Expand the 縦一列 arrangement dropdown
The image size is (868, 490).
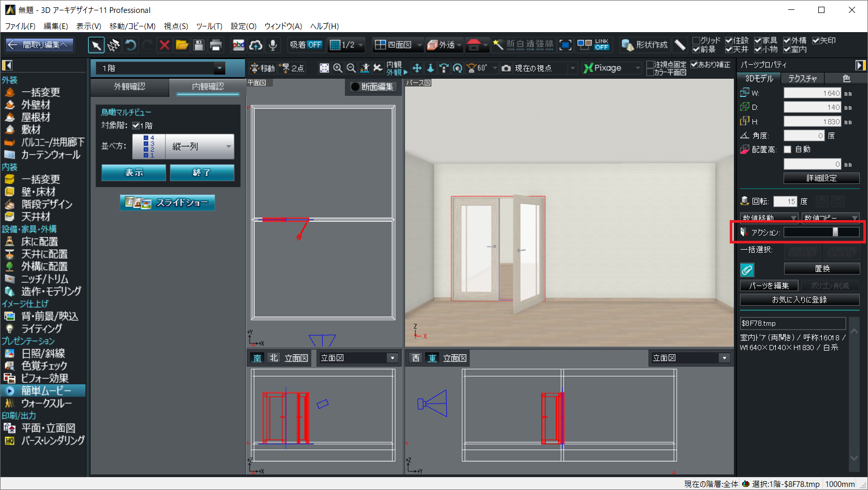click(228, 147)
